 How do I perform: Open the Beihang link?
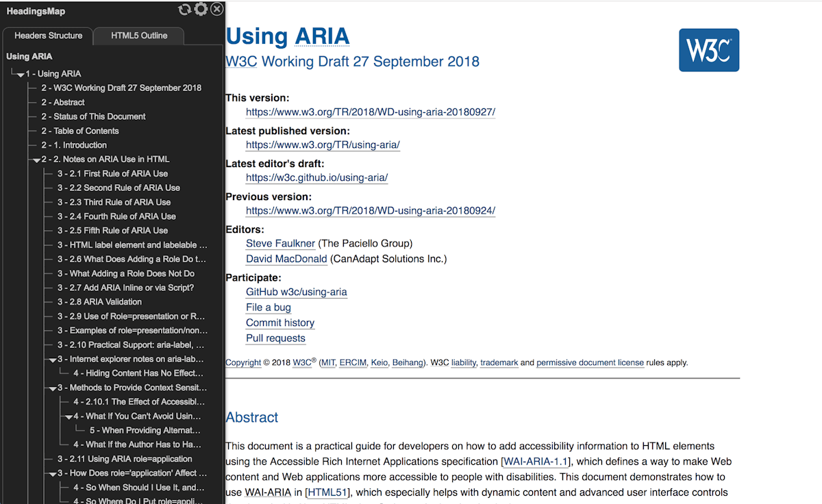408,363
